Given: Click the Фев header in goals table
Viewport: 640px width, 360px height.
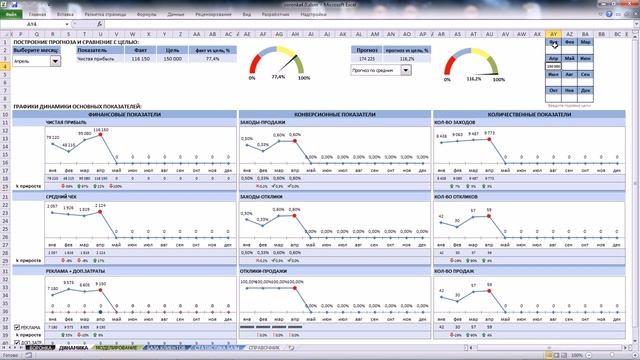Looking at the screenshot, I should (569, 42).
